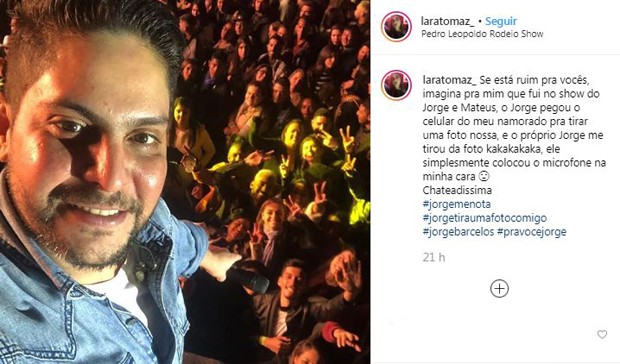Click the caption text about Jorge e Mateus

pyautogui.click(x=514, y=128)
